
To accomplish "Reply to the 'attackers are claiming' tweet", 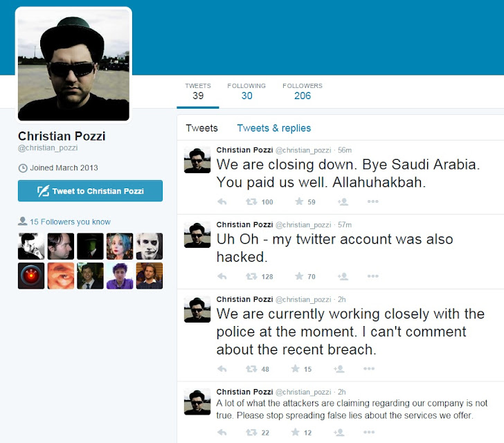I will [x=222, y=433].
